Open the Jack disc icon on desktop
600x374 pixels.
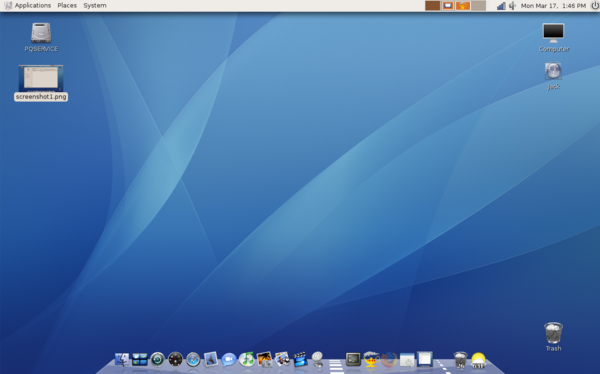(553, 76)
